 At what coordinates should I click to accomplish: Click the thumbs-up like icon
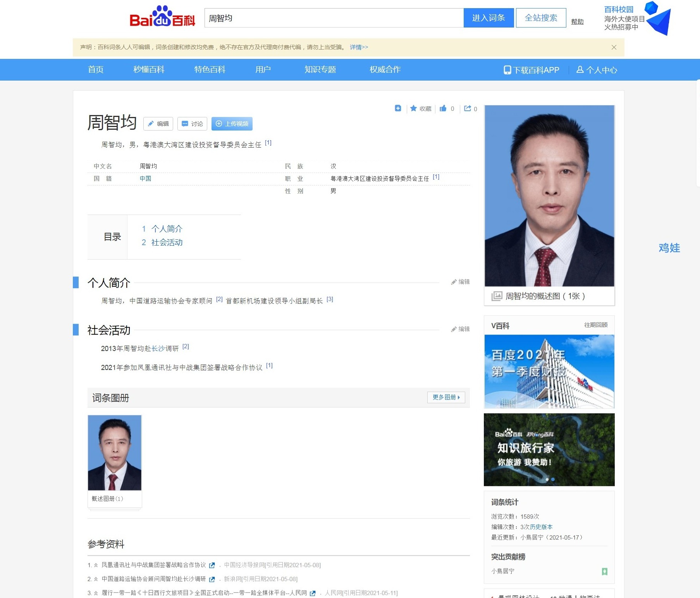coord(443,108)
